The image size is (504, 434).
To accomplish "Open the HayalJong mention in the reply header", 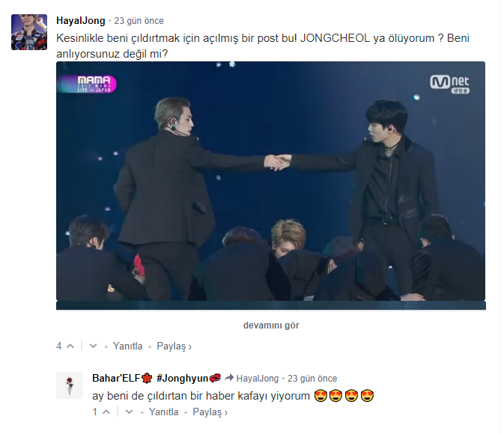I will click(258, 379).
